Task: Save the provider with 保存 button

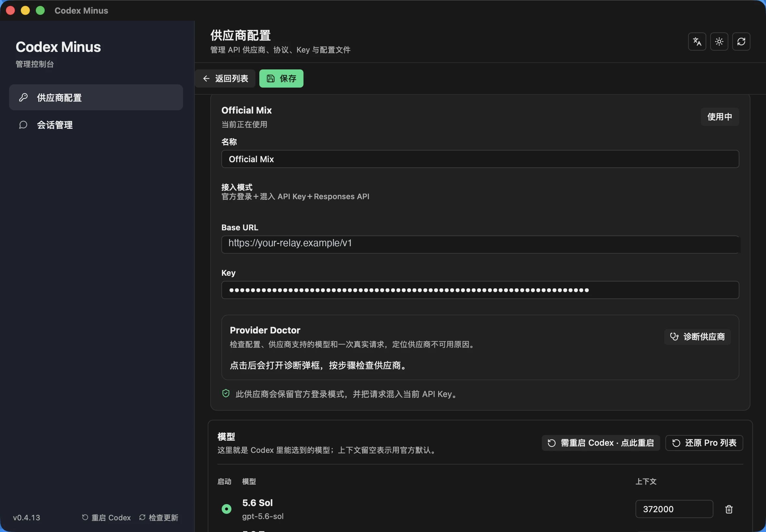Action: tap(281, 79)
